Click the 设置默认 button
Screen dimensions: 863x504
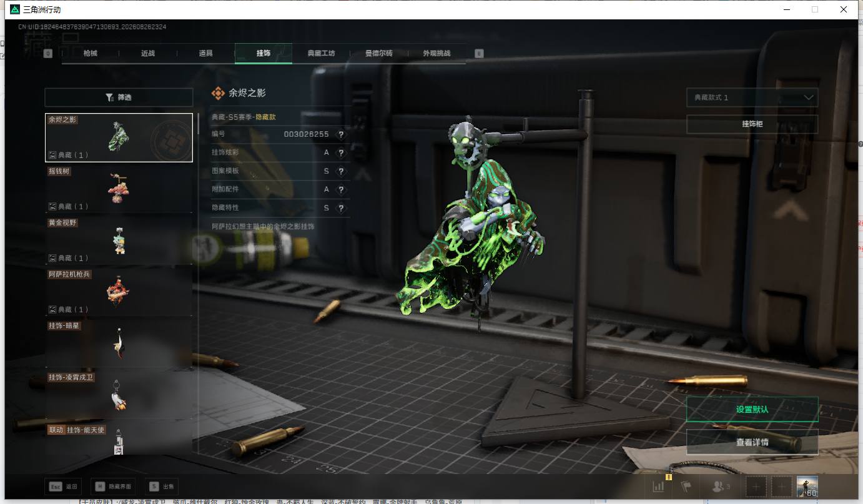pyautogui.click(x=752, y=410)
